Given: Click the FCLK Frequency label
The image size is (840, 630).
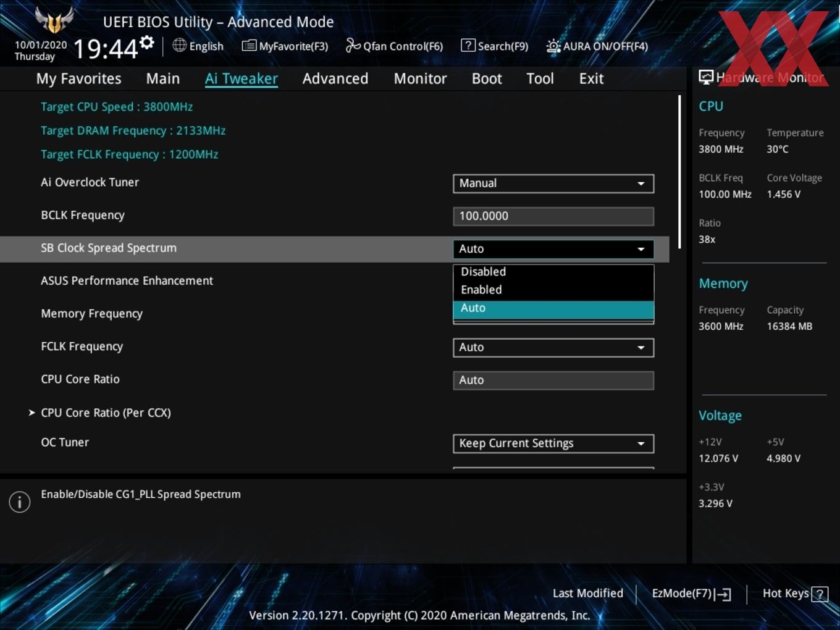Looking at the screenshot, I should click(x=82, y=346).
